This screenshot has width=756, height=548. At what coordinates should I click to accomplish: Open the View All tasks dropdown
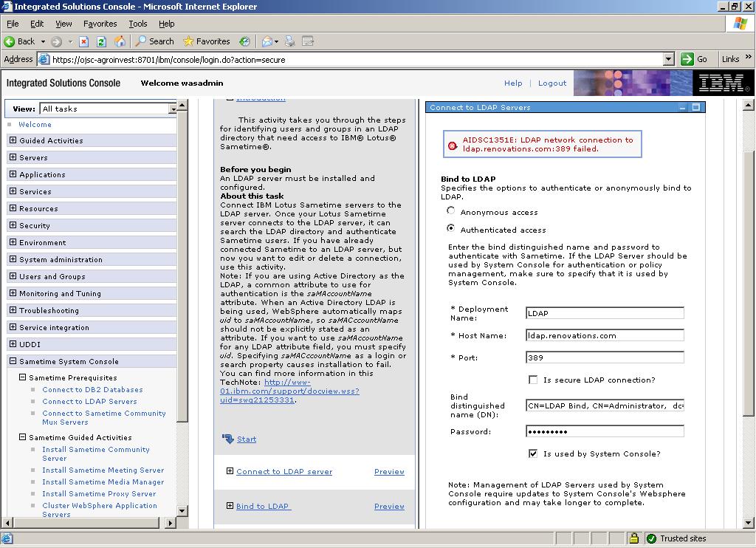click(173, 109)
